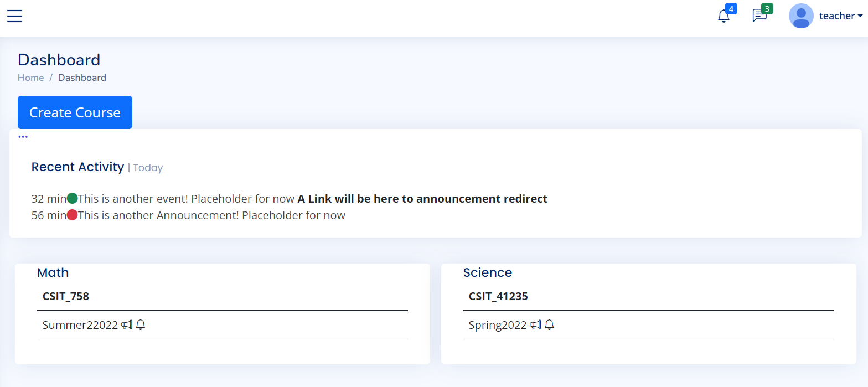Click the Dashboard breadcrumb item

(82, 78)
